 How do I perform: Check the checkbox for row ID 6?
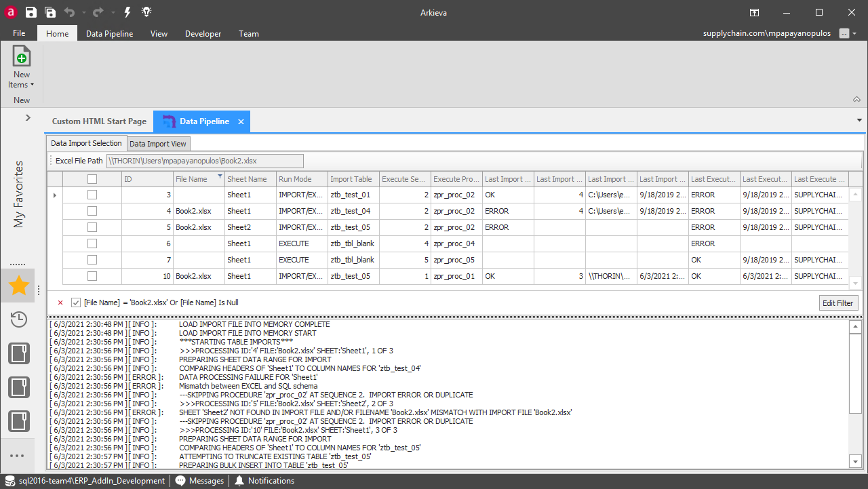click(x=92, y=243)
